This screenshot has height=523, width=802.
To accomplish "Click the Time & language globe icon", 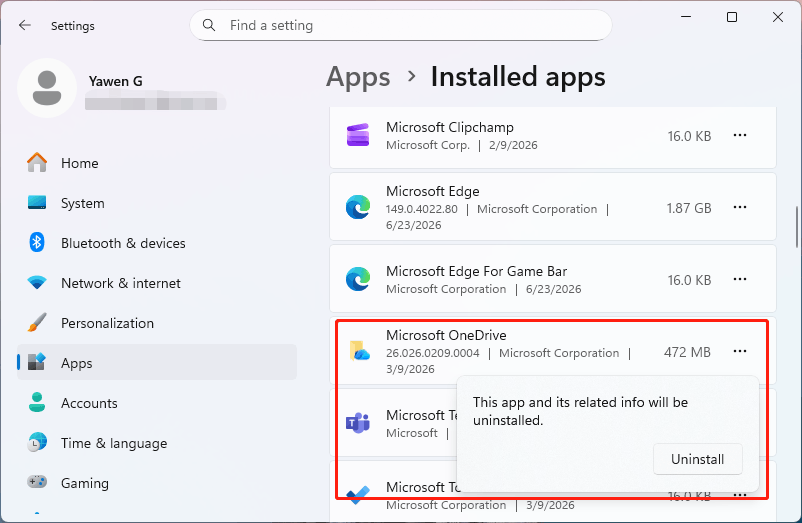I will pyautogui.click(x=37, y=442).
